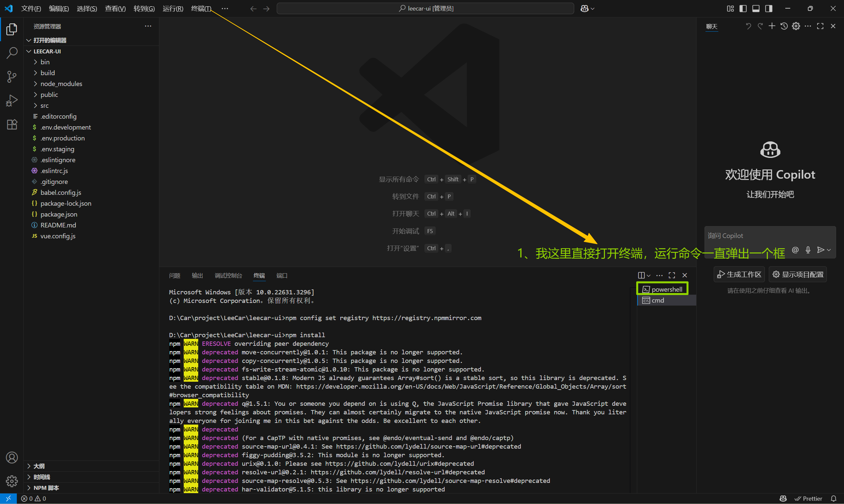The height and width of the screenshot is (504, 844).
Task: Toggle primary sidebar visibility in title bar
Action: tap(743, 9)
